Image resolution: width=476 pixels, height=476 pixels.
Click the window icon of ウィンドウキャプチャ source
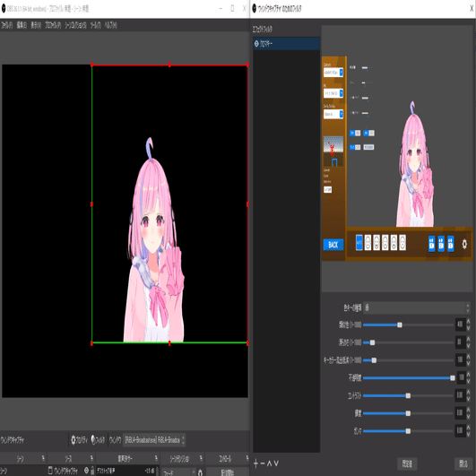pos(51,471)
